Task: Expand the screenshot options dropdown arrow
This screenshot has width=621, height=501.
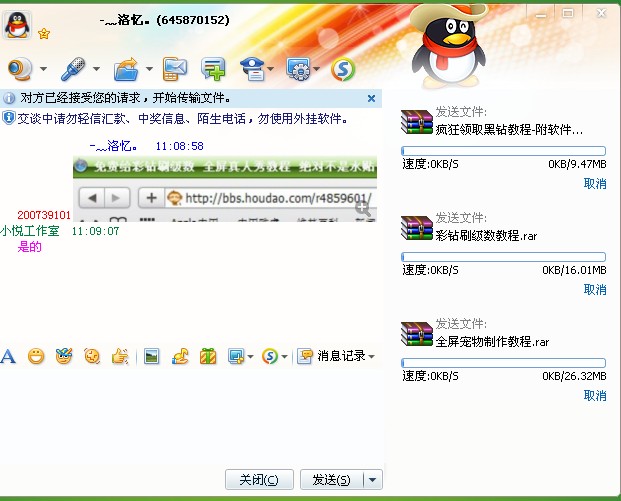Action: (x=250, y=356)
